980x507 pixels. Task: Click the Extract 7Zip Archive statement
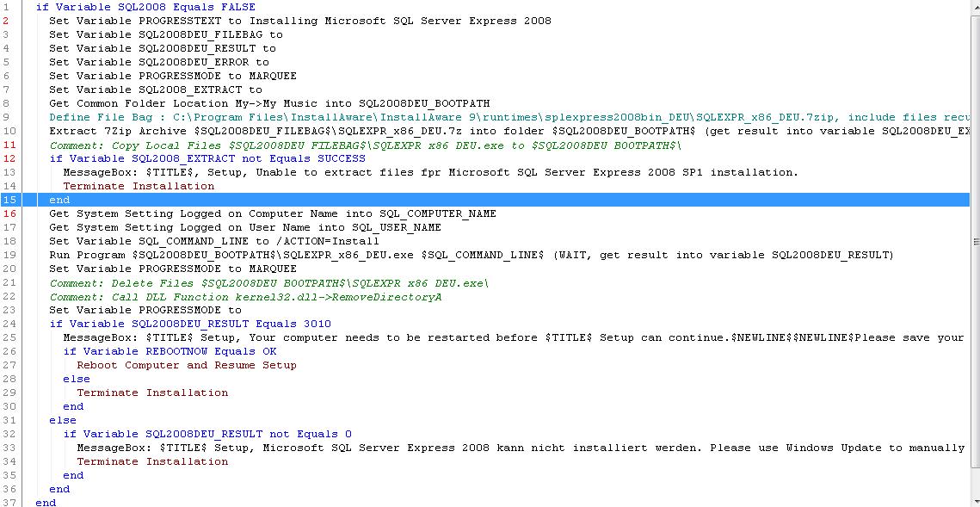click(509, 131)
